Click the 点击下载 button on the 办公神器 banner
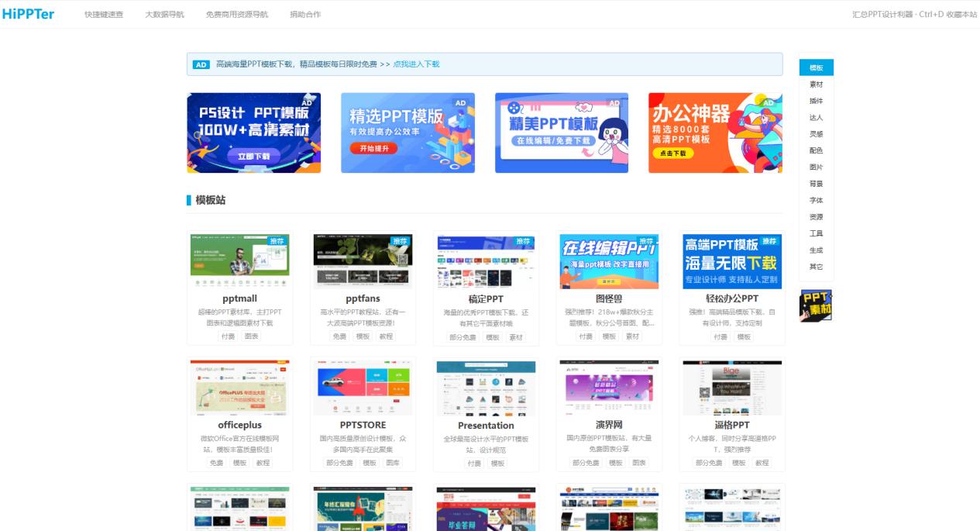Viewport: 980px width, 531px height. pos(673,153)
